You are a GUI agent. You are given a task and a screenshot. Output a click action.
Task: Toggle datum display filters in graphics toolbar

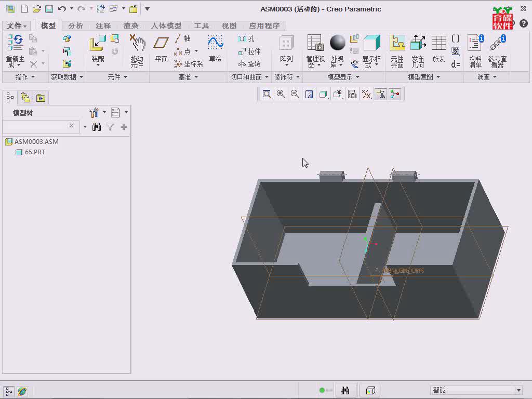click(366, 94)
